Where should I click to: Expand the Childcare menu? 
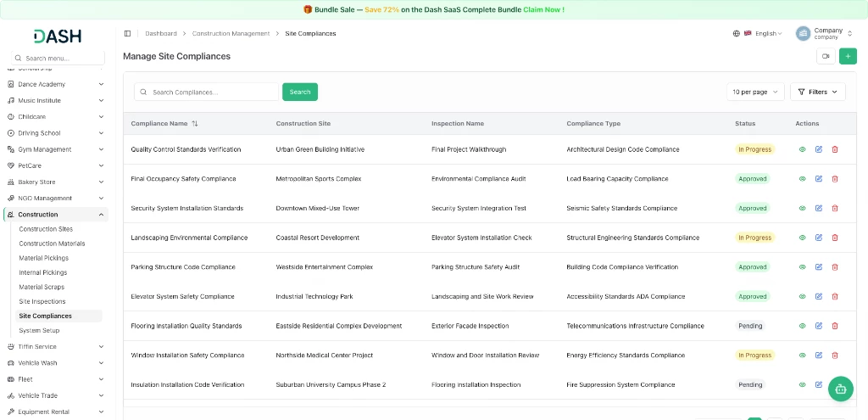click(x=56, y=117)
